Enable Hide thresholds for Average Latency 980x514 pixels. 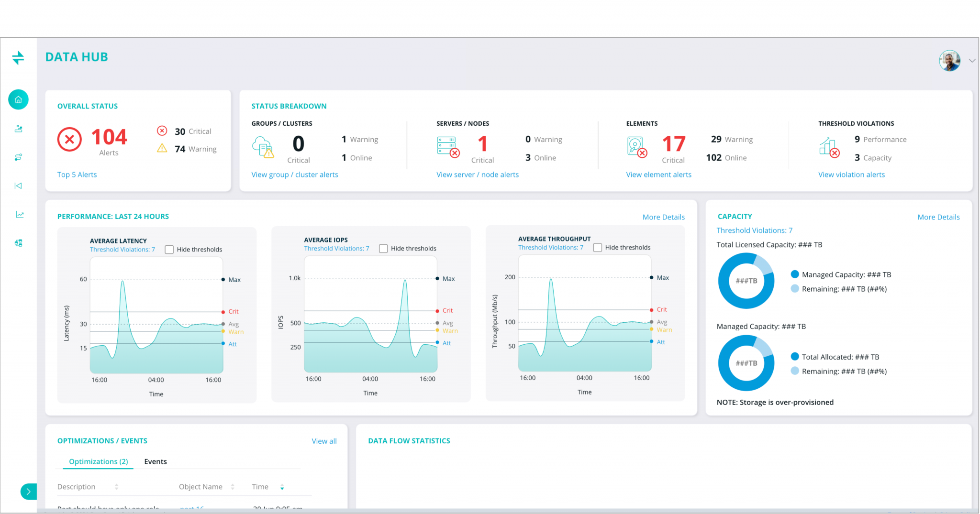coord(169,250)
